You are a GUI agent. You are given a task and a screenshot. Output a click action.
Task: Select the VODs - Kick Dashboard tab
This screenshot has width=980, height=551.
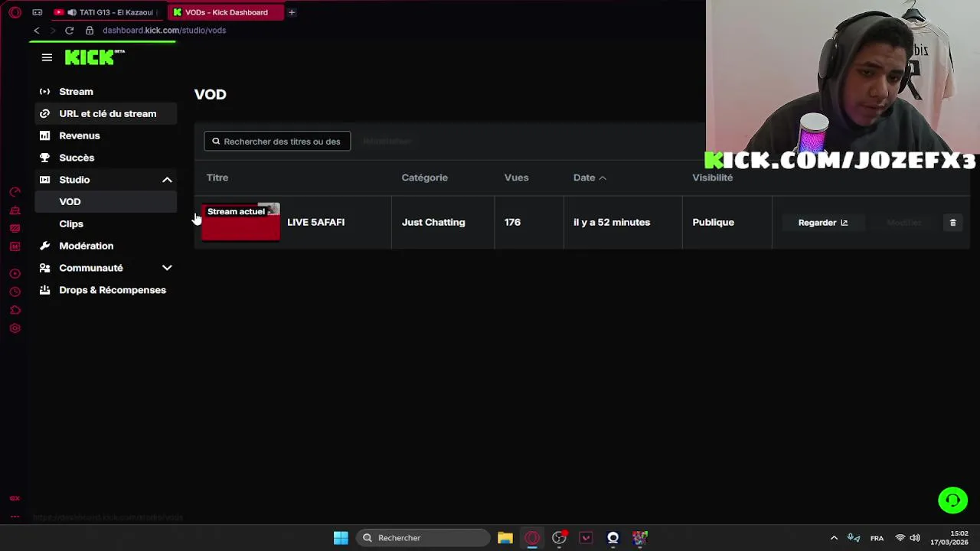point(225,12)
